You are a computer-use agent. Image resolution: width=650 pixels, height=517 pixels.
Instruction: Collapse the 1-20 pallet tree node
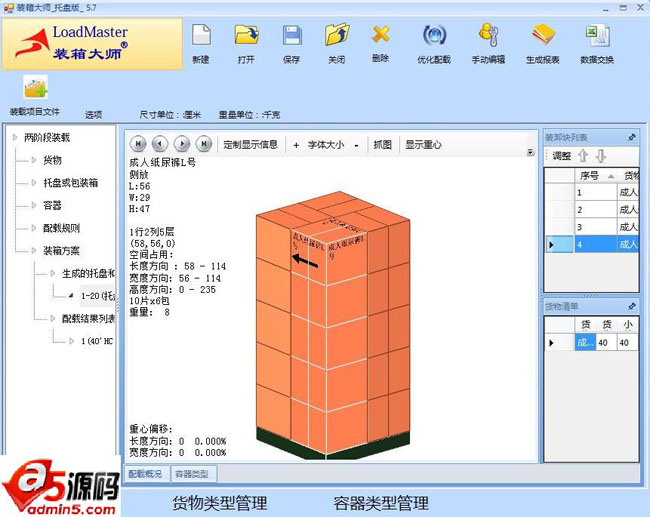click(x=71, y=296)
